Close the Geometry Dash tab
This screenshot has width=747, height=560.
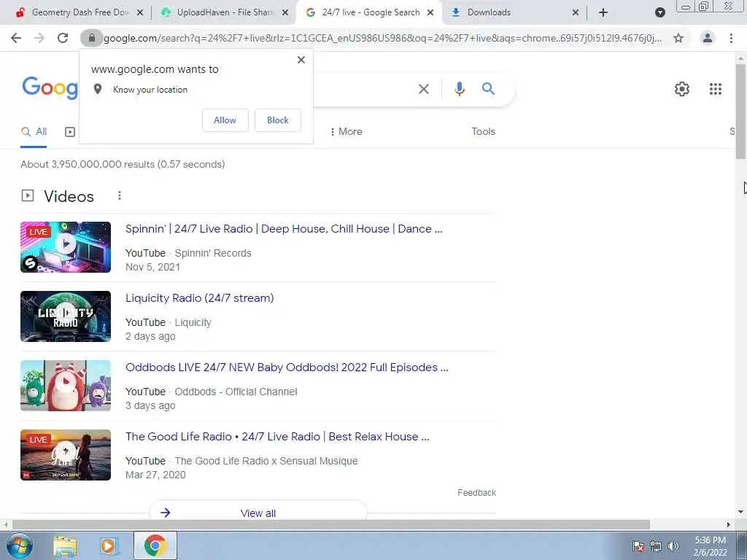(x=140, y=13)
